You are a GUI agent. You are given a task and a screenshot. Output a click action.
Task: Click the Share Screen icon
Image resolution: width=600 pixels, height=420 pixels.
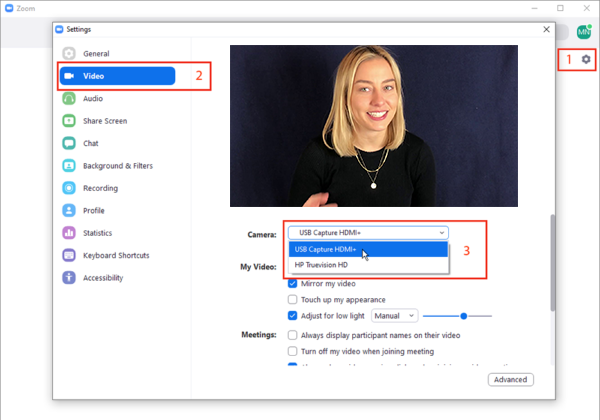(69, 121)
